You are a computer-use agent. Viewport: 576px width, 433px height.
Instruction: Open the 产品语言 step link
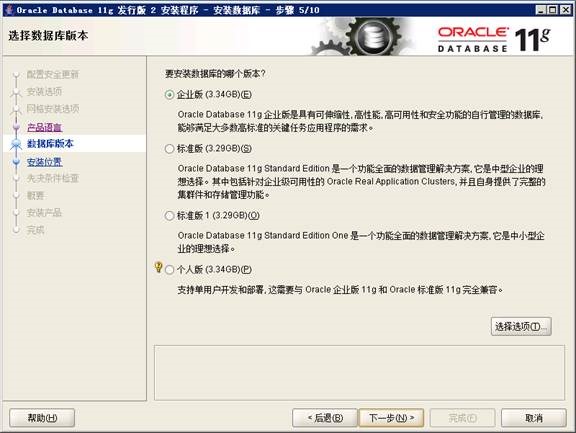point(44,127)
